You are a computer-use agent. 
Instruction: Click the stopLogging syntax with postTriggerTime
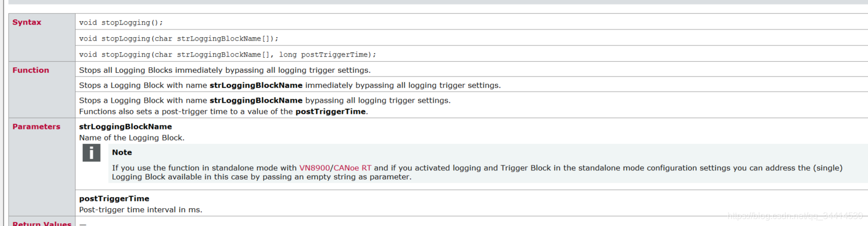tap(228, 54)
